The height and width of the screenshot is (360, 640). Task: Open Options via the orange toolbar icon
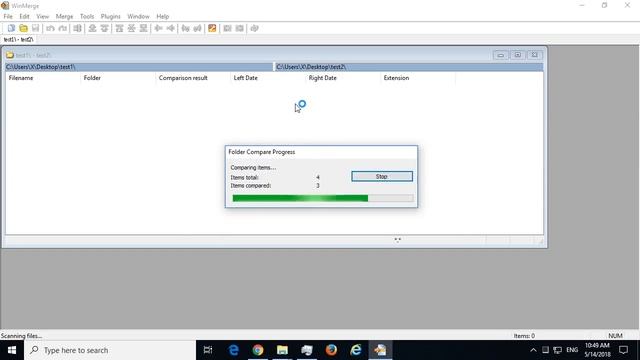pos(212,28)
